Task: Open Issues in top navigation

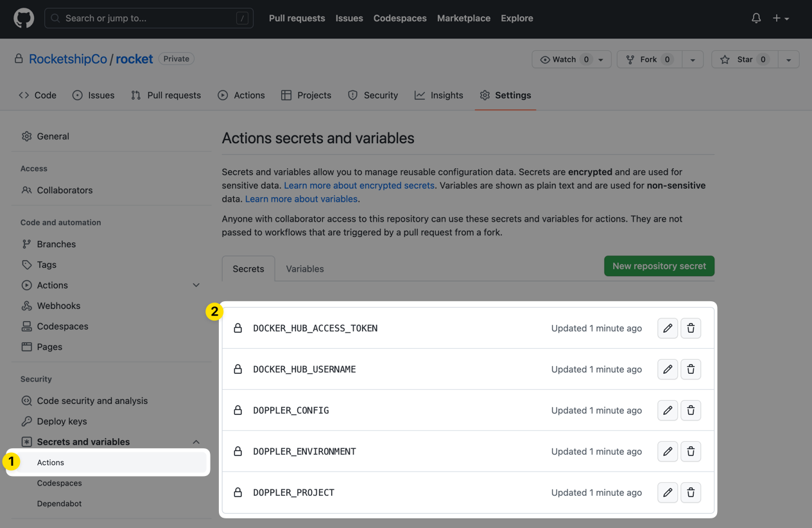Action: [349, 18]
